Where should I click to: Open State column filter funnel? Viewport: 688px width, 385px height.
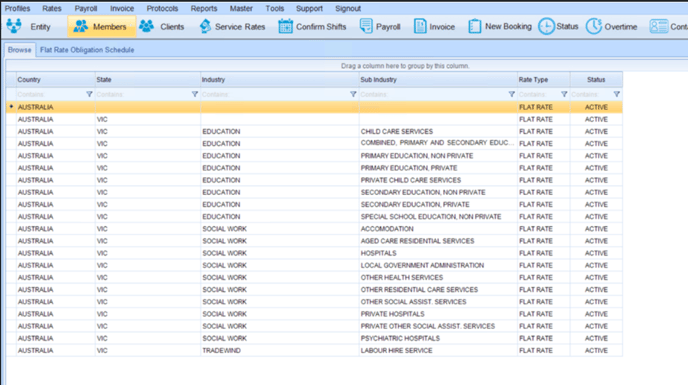pos(195,94)
